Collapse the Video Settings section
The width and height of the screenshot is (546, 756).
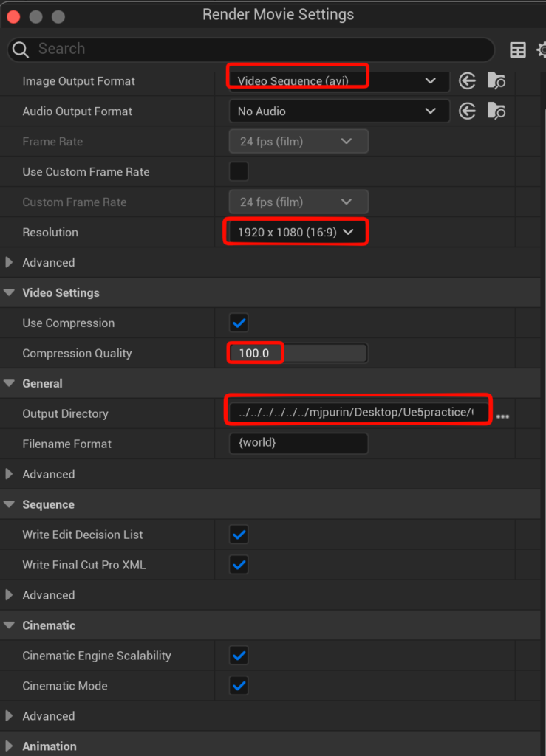[10, 293]
